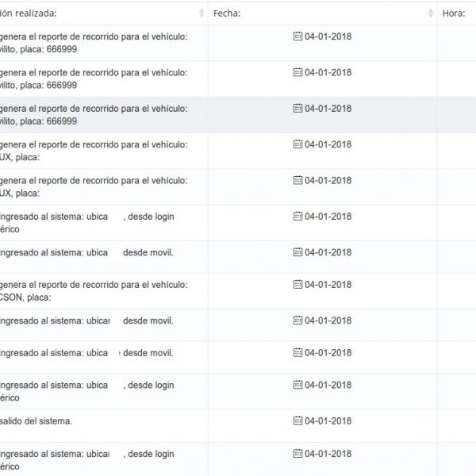Click the date 04-01-2018 in the first row

328,36
